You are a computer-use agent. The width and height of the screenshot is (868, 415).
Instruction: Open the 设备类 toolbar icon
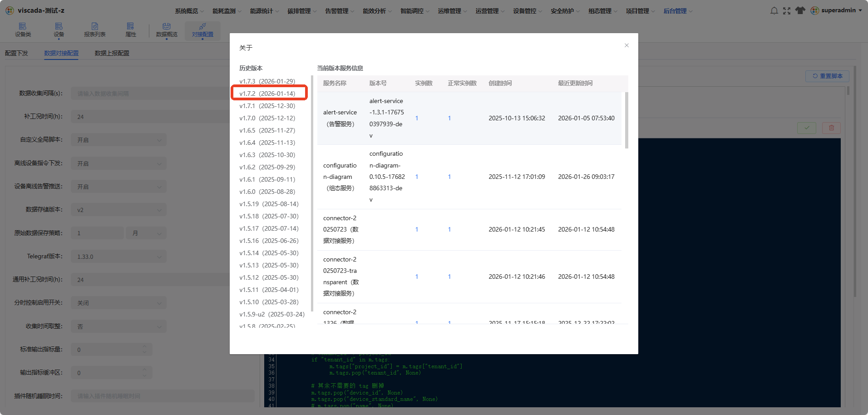tap(23, 30)
